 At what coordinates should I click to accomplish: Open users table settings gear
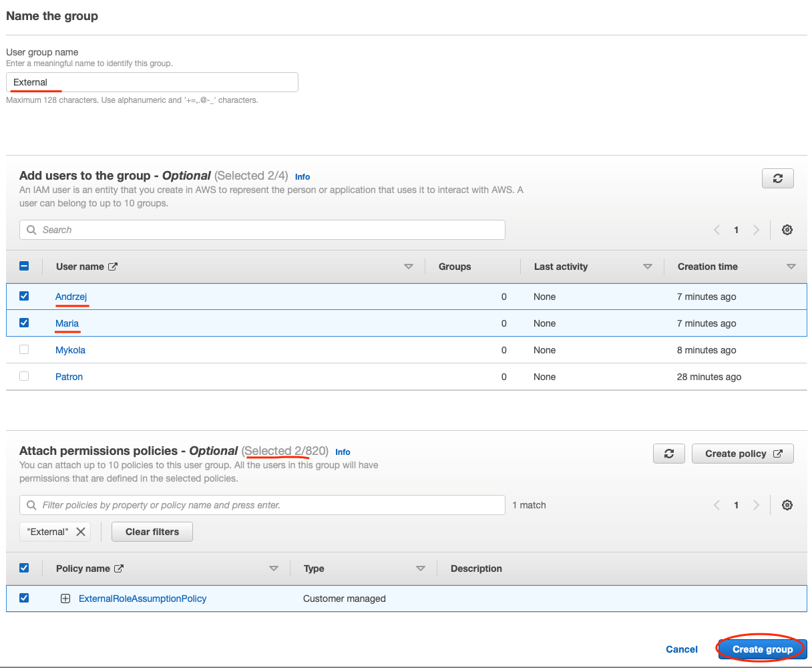coord(787,230)
